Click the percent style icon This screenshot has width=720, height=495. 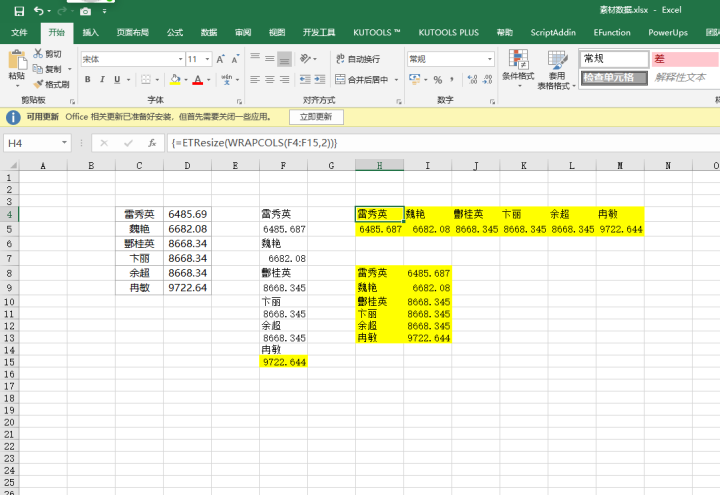(x=438, y=79)
